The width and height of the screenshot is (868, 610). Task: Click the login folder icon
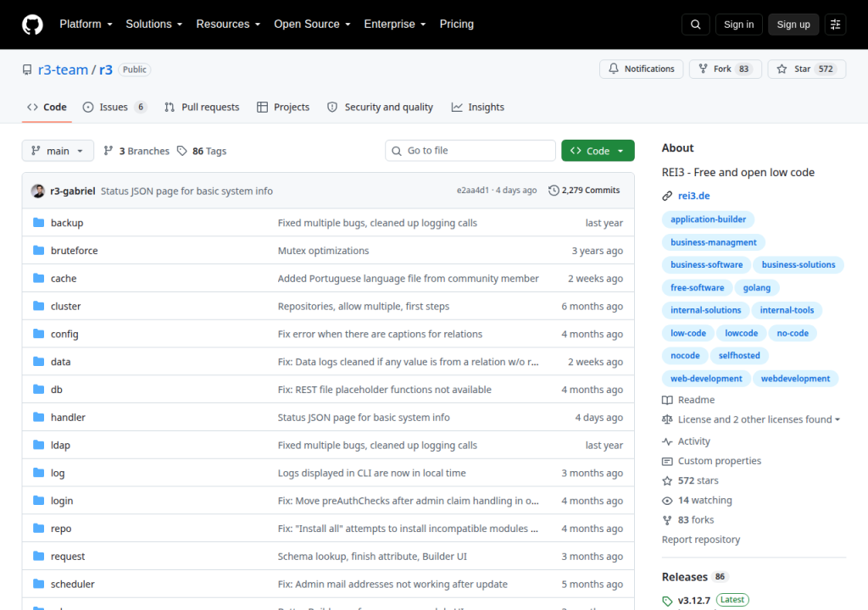[x=38, y=501]
